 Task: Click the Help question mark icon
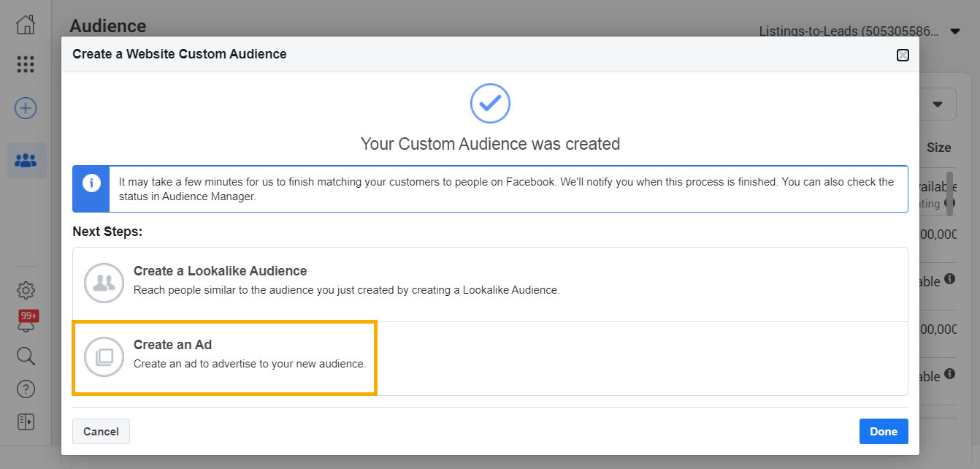pos(26,389)
